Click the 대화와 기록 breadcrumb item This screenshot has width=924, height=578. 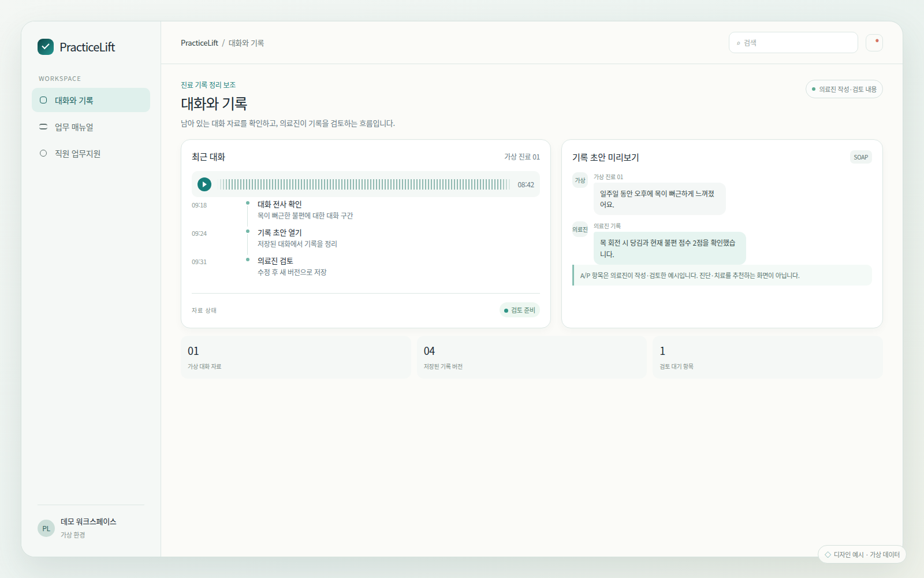(x=246, y=43)
